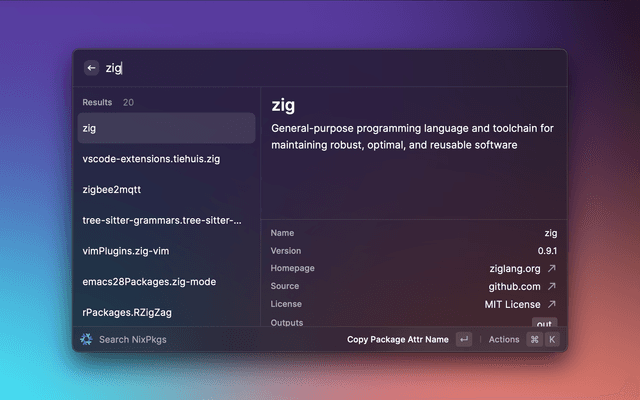Open the ziglang.org homepage link

point(514,269)
